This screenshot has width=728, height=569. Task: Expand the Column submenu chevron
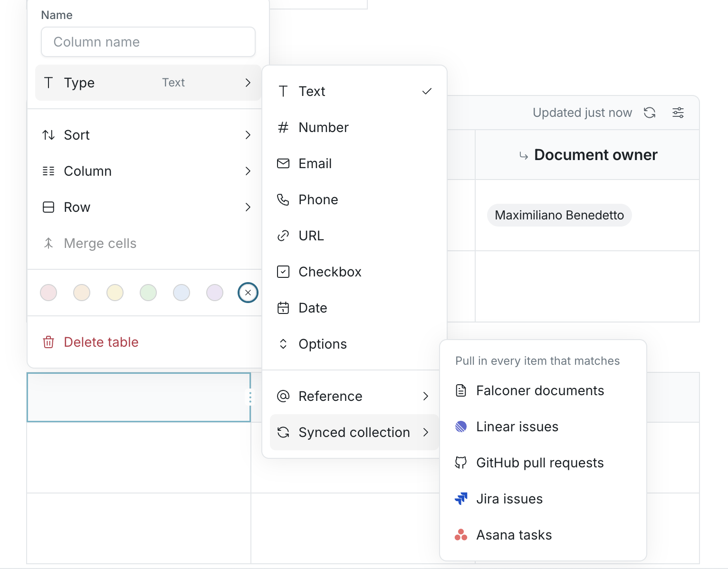click(x=248, y=171)
